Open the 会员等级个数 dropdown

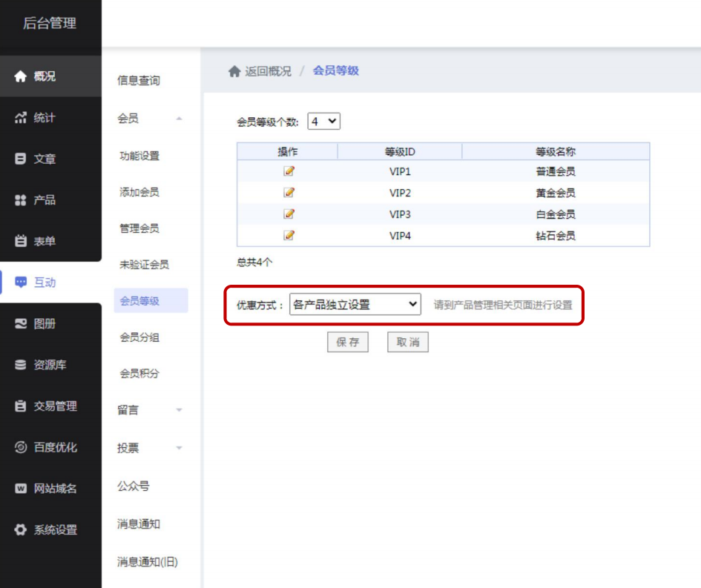pos(323,122)
